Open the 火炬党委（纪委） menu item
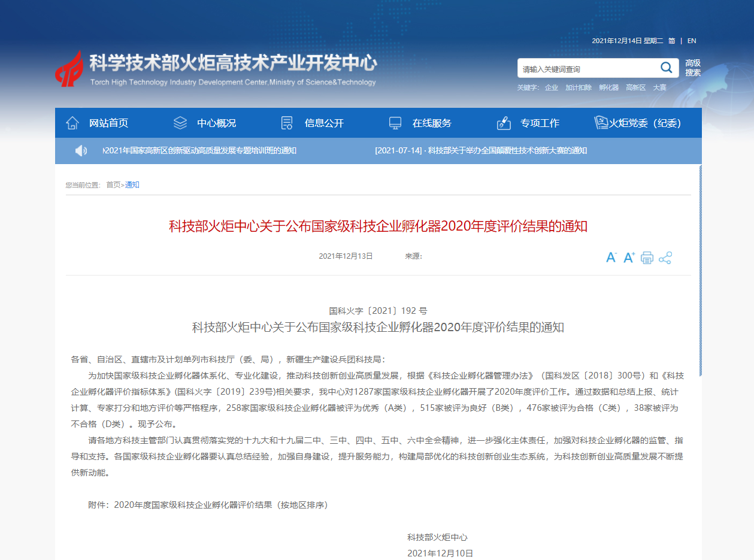754x560 pixels. point(646,123)
